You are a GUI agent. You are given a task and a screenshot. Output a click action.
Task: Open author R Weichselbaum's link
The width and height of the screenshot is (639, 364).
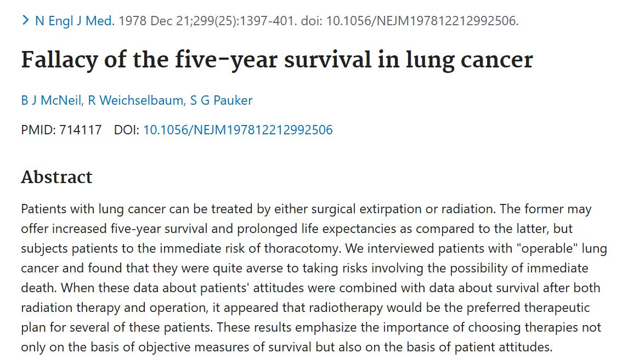[x=135, y=100]
